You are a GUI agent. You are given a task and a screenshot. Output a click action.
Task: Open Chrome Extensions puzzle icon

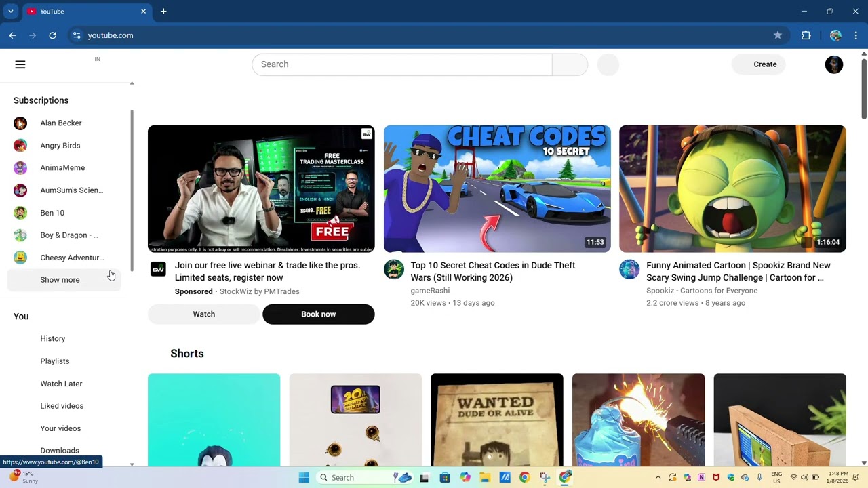806,35
